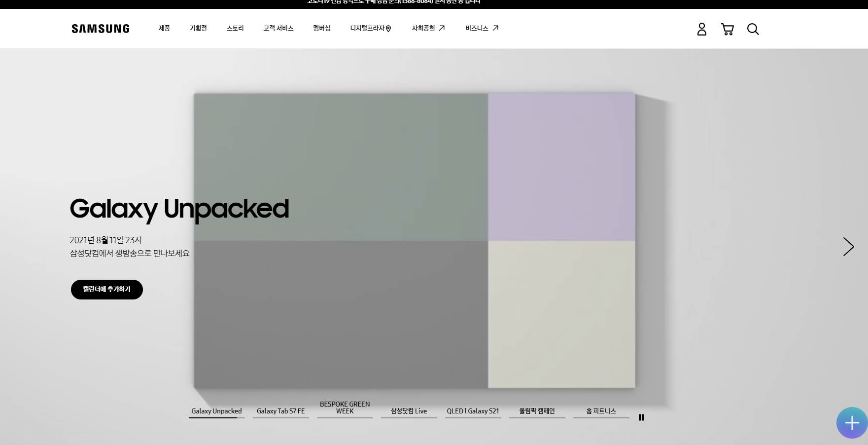Select the QLED l Galaxy S21 slide tab
The width and height of the screenshot is (868, 445).
coord(473,411)
